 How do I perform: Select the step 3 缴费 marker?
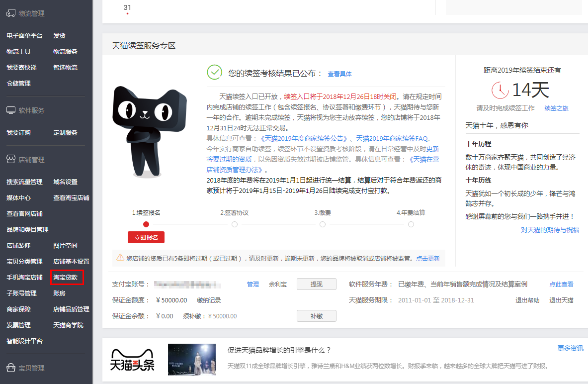point(323,224)
